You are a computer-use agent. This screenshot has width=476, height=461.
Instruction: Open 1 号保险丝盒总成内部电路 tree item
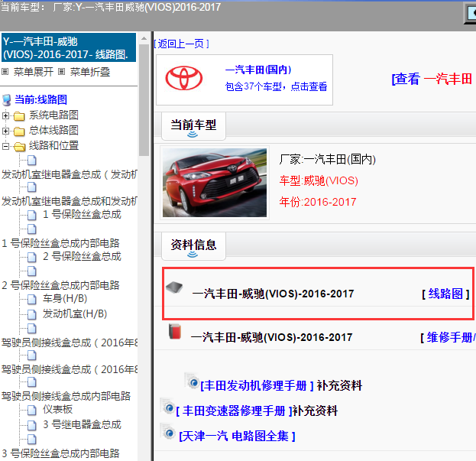(x=60, y=243)
